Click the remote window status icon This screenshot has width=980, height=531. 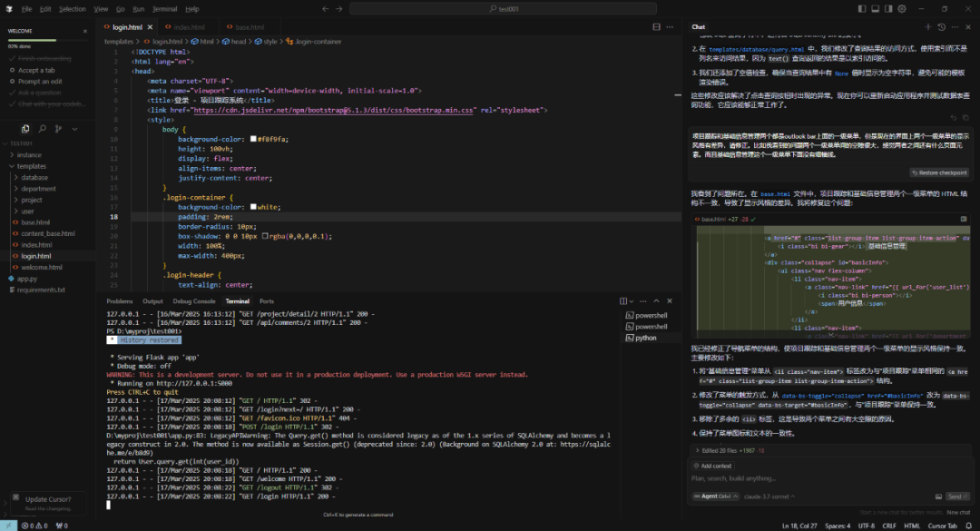click(x=8, y=526)
